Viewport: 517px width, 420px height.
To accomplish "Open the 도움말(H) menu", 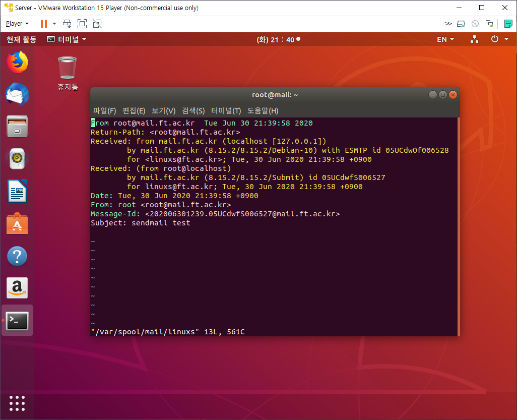I will pos(263,111).
